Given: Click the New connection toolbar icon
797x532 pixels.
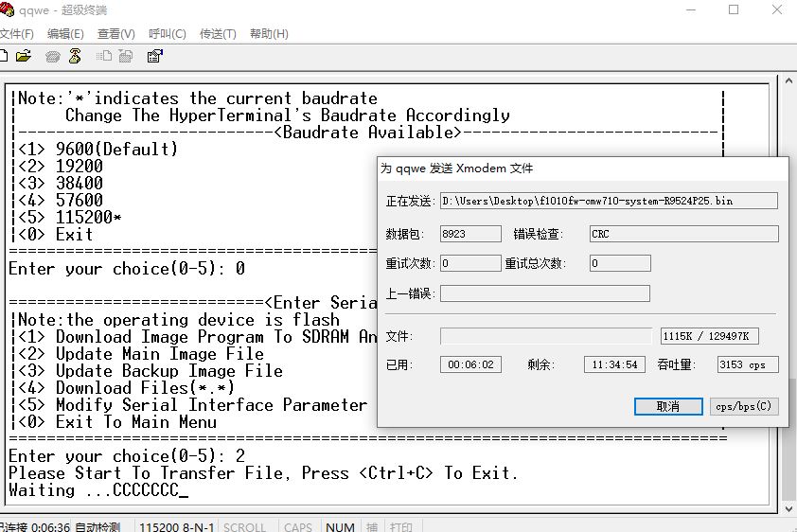Looking at the screenshot, I should pos(3,56).
